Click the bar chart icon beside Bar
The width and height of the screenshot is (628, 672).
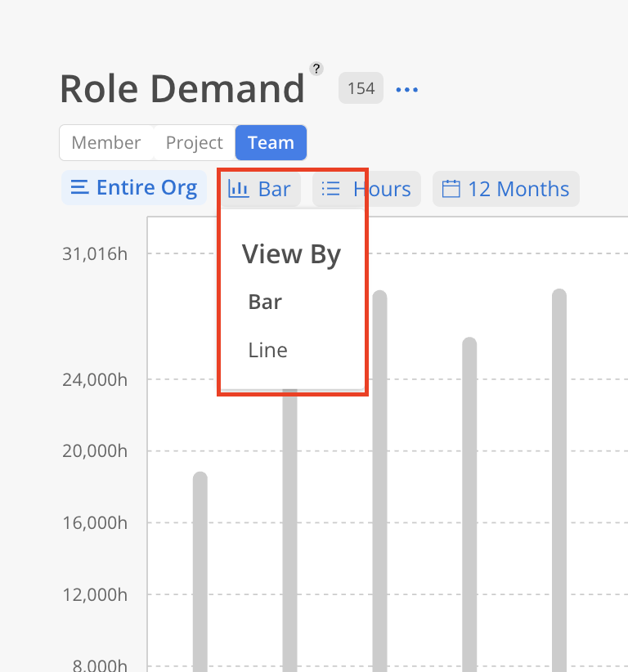[x=238, y=189]
